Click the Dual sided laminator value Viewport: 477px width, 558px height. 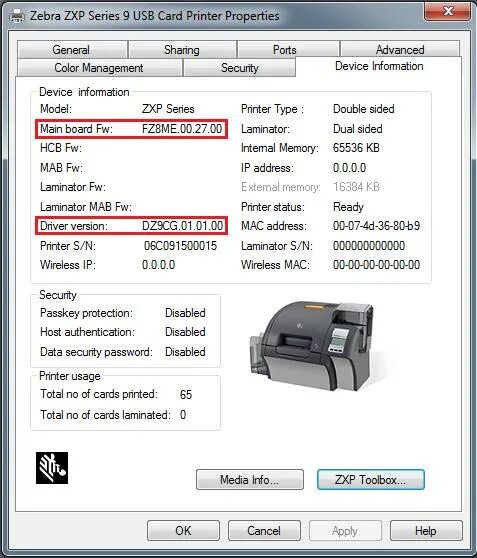(357, 129)
